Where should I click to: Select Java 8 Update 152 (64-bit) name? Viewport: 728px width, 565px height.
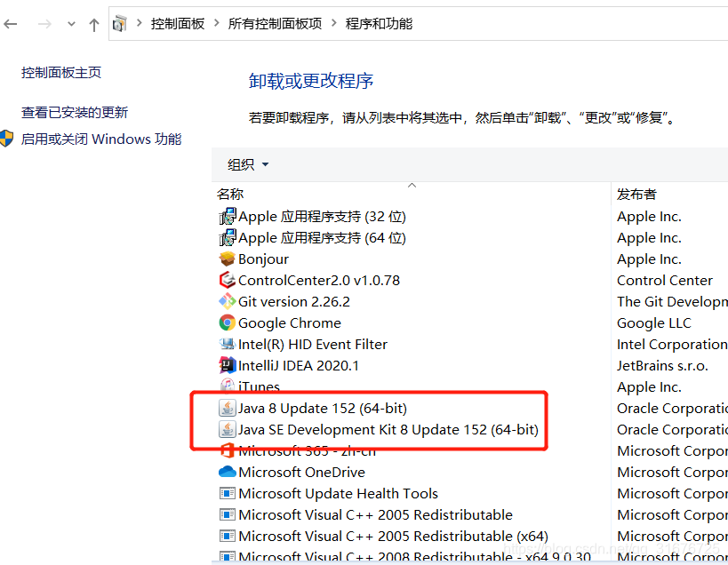(323, 409)
